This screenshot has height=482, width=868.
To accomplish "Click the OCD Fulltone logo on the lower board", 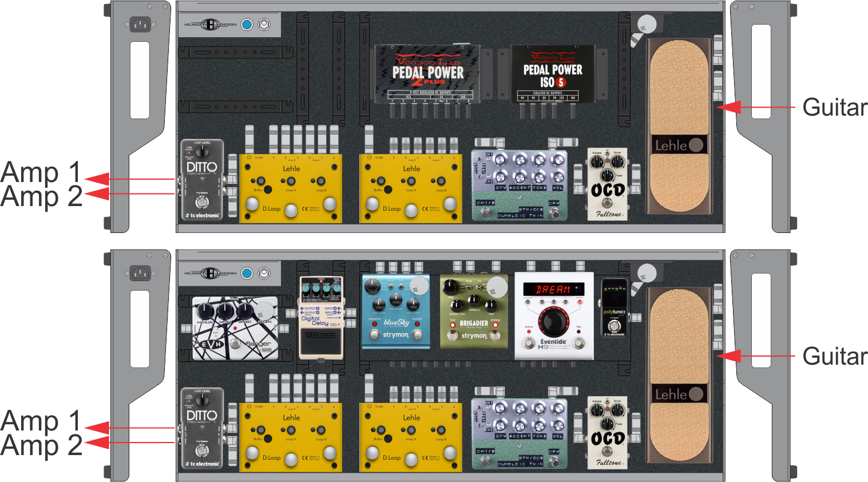I will [x=607, y=438].
